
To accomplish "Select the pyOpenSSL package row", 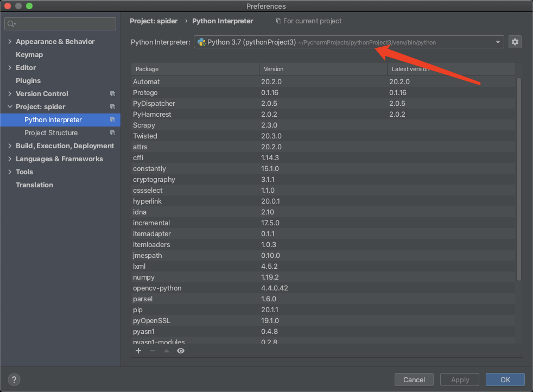I will [x=323, y=321].
